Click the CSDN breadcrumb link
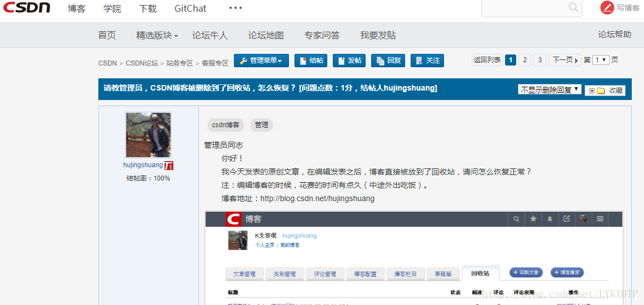644x305 pixels. click(x=107, y=63)
